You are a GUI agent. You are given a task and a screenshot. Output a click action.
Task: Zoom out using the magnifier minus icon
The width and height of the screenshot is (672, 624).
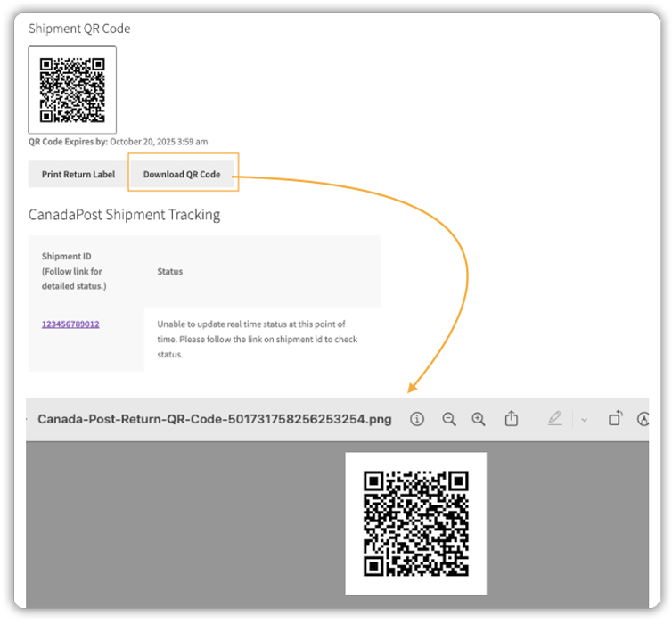449,419
